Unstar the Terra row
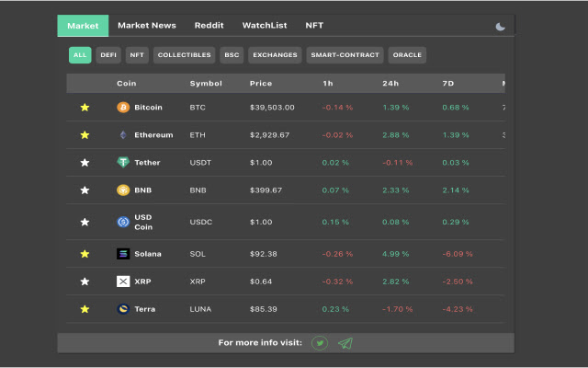Screen dimensions: 588x368 point(85,309)
